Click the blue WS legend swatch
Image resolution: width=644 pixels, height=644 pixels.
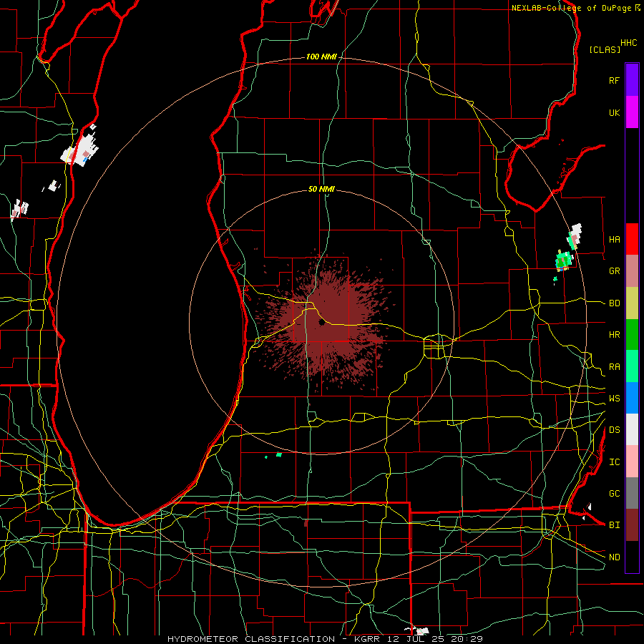pyautogui.click(x=632, y=398)
